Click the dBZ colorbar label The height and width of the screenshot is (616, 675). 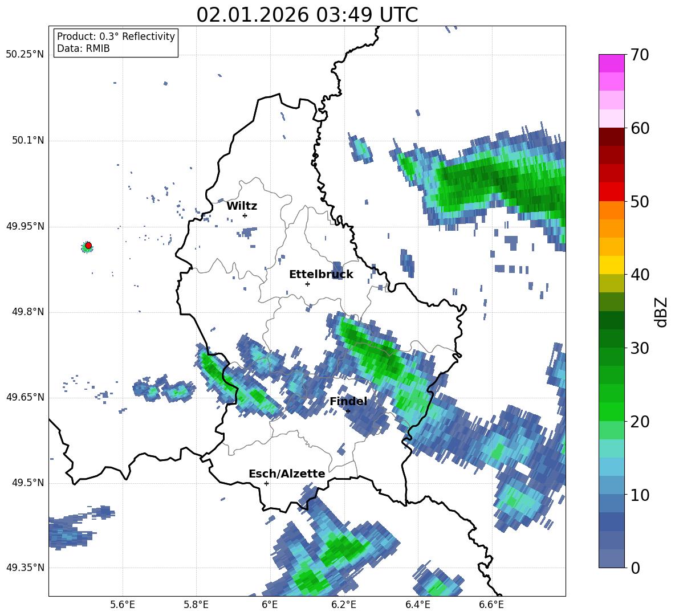click(x=661, y=312)
